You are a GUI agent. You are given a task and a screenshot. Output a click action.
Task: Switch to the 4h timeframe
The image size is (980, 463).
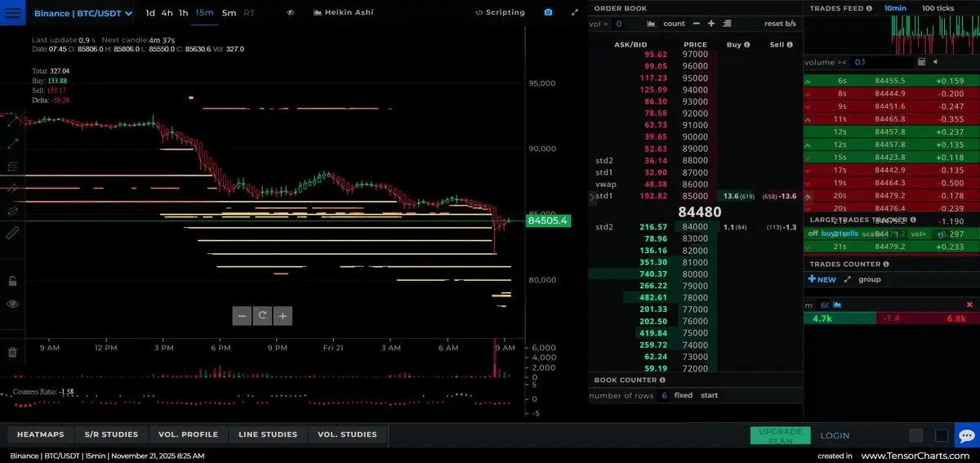tap(167, 12)
